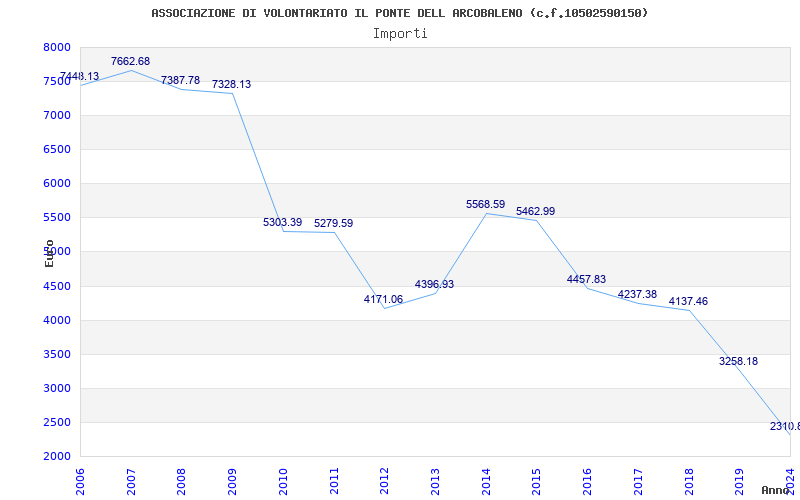Viewport: 800px width, 500px height.
Task: Select data label 4237.38
Action: coord(638,294)
